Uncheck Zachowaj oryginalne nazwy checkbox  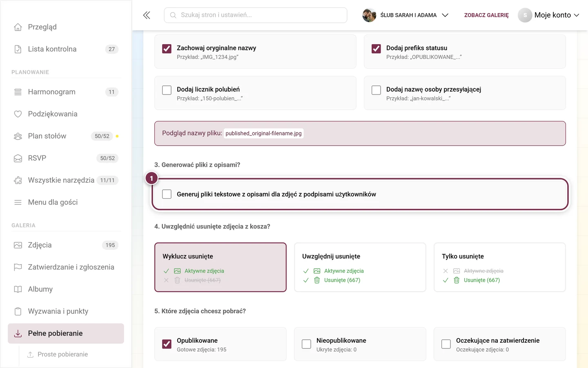point(167,49)
